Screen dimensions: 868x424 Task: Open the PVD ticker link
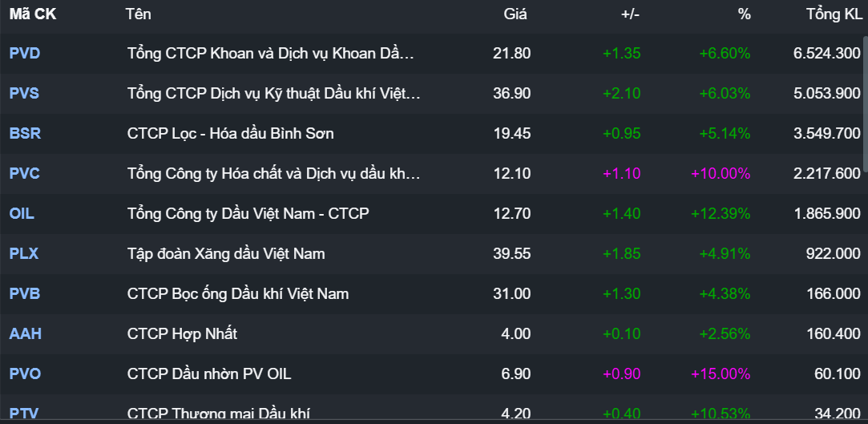click(x=25, y=54)
